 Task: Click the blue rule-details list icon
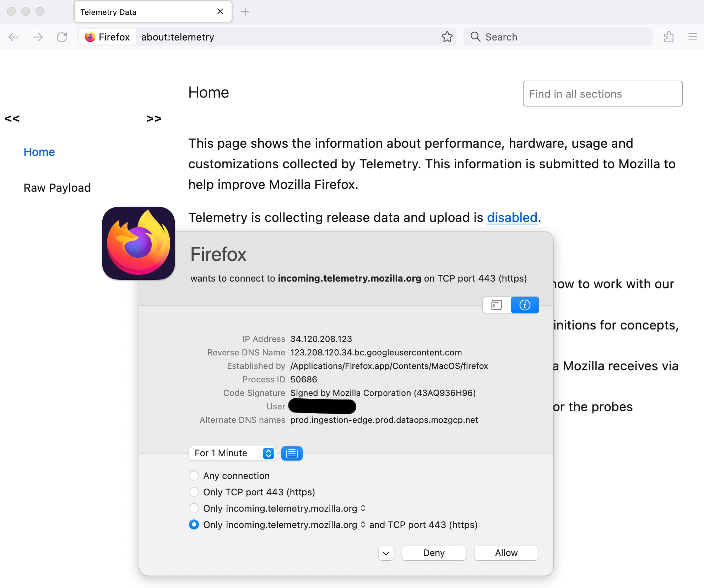point(292,453)
